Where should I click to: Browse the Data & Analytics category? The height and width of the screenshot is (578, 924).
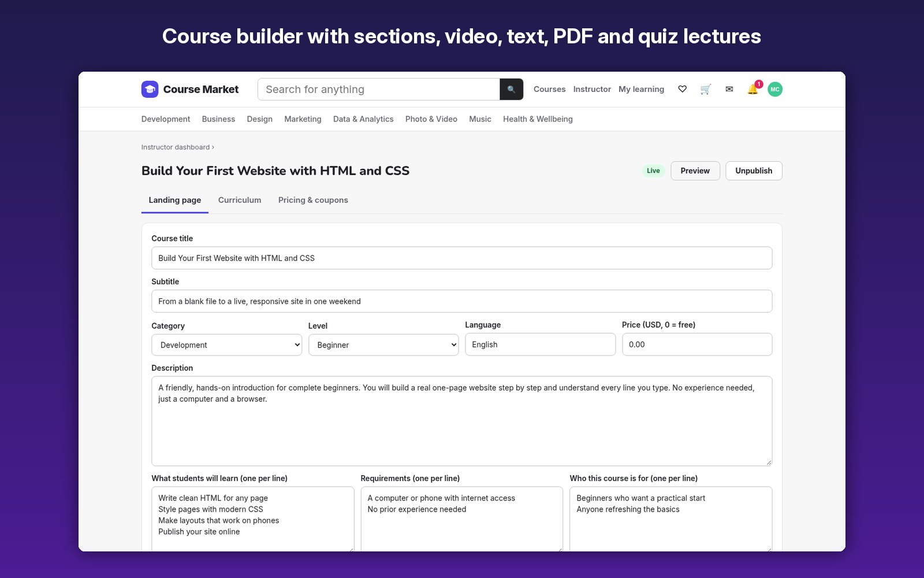click(x=363, y=119)
